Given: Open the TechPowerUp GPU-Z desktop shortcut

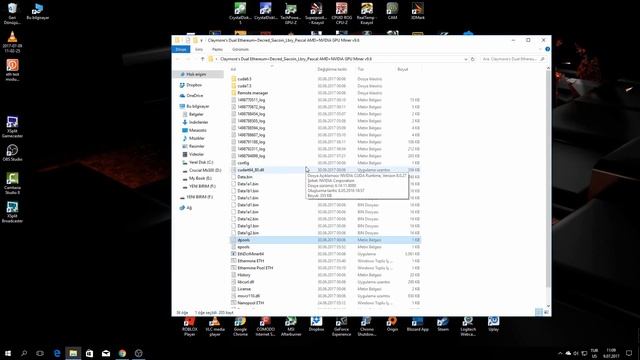Looking at the screenshot, I should 291,13.
